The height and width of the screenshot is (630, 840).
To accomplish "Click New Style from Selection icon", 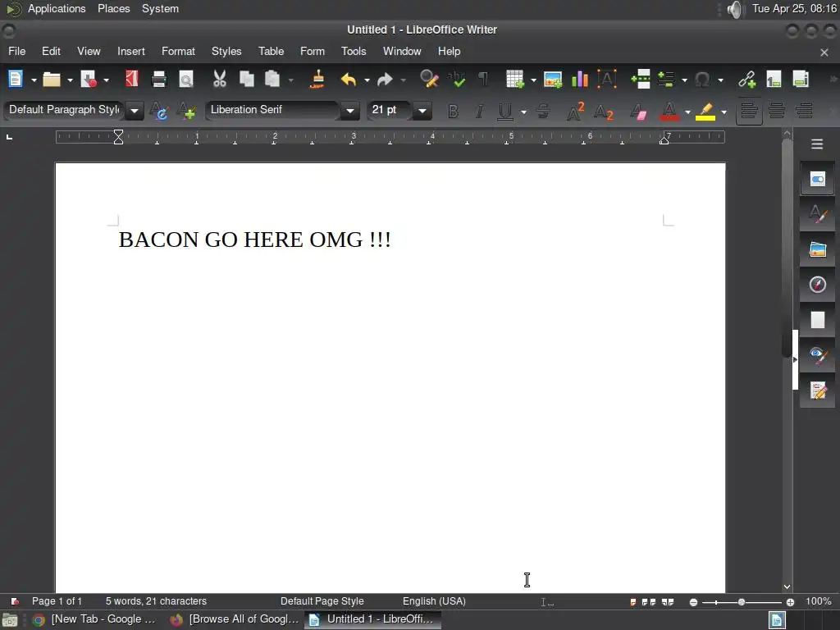I will point(186,111).
